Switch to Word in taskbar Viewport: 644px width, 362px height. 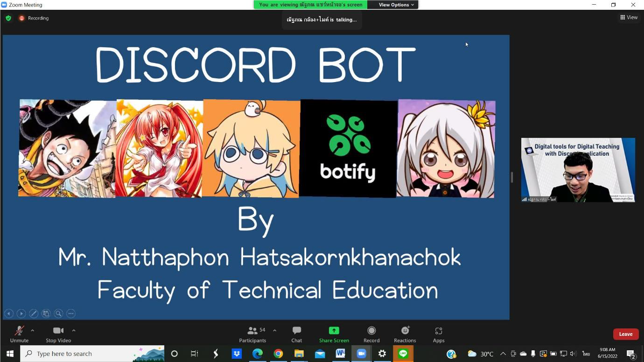click(x=341, y=354)
